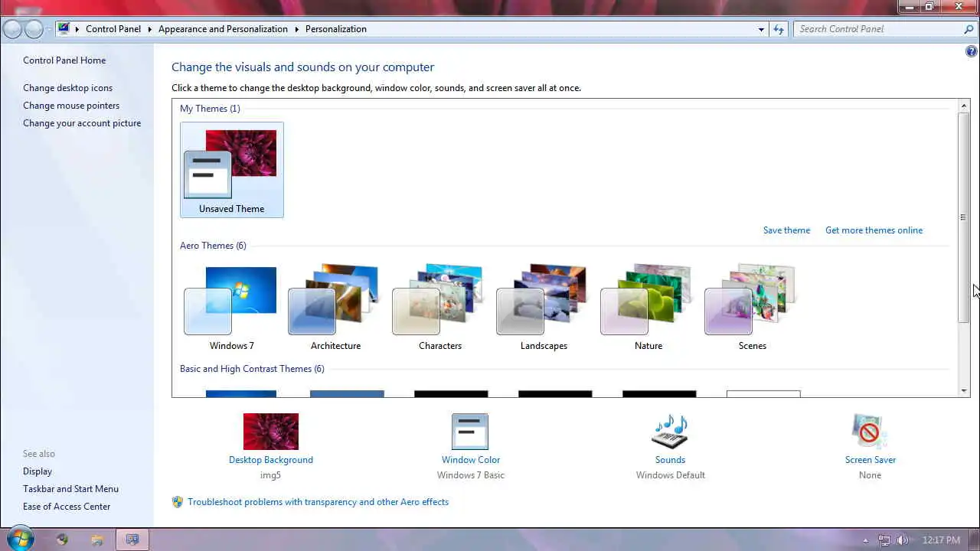This screenshot has height=551, width=980.
Task: Open Troubleshoot transparency and Aero effects link
Action: tap(318, 502)
